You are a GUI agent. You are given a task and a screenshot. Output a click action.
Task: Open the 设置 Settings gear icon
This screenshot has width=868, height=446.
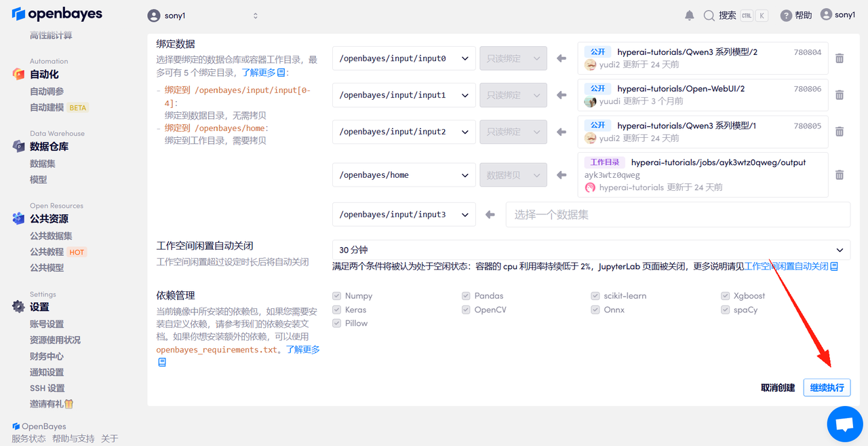click(19, 307)
